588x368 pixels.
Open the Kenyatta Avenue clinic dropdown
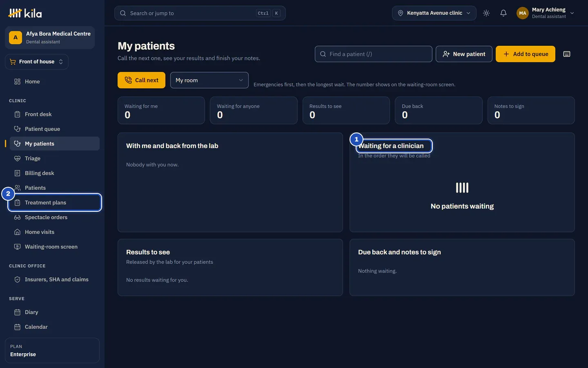pos(434,13)
